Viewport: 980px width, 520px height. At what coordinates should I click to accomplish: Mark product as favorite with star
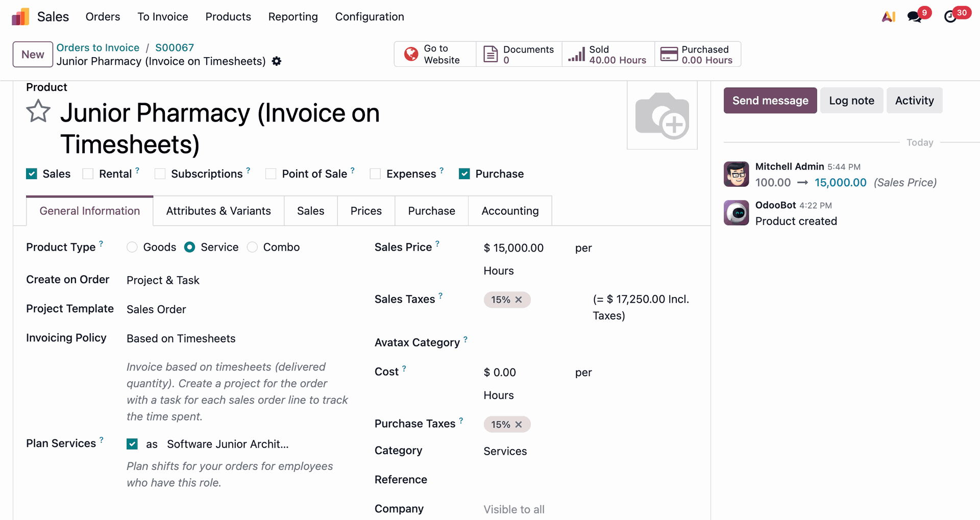point(38,111)
